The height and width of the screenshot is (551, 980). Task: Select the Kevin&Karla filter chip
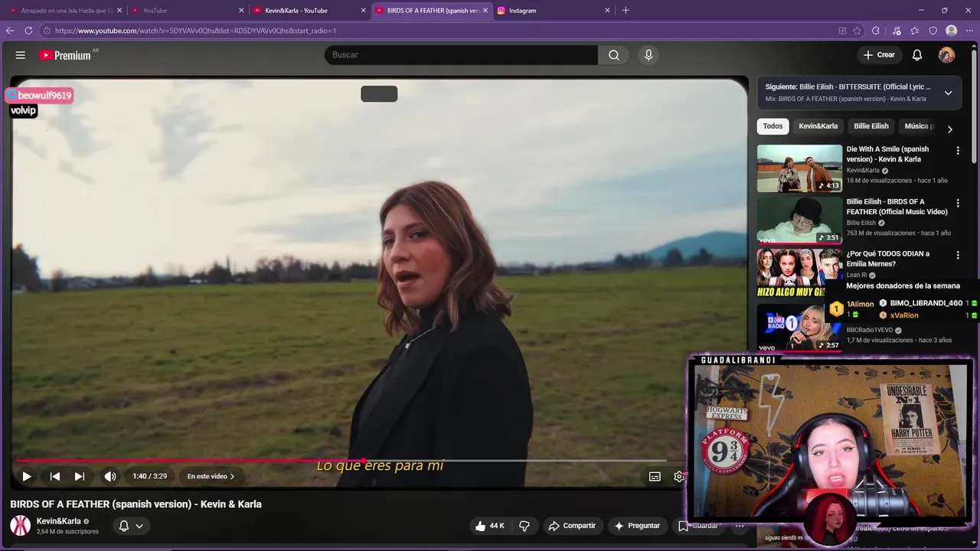(818, 126)
